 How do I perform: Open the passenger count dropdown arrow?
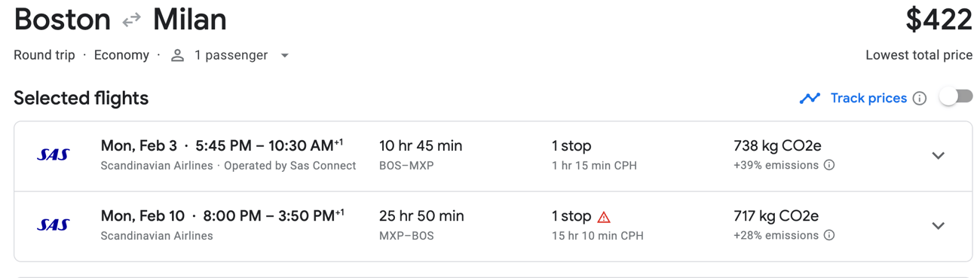(x=285, y=56)
